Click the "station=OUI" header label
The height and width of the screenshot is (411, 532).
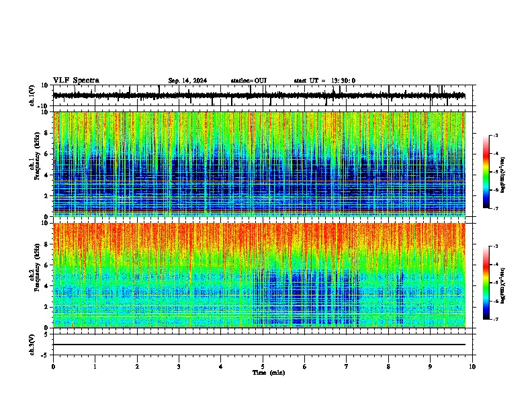(x=249, y=81)
